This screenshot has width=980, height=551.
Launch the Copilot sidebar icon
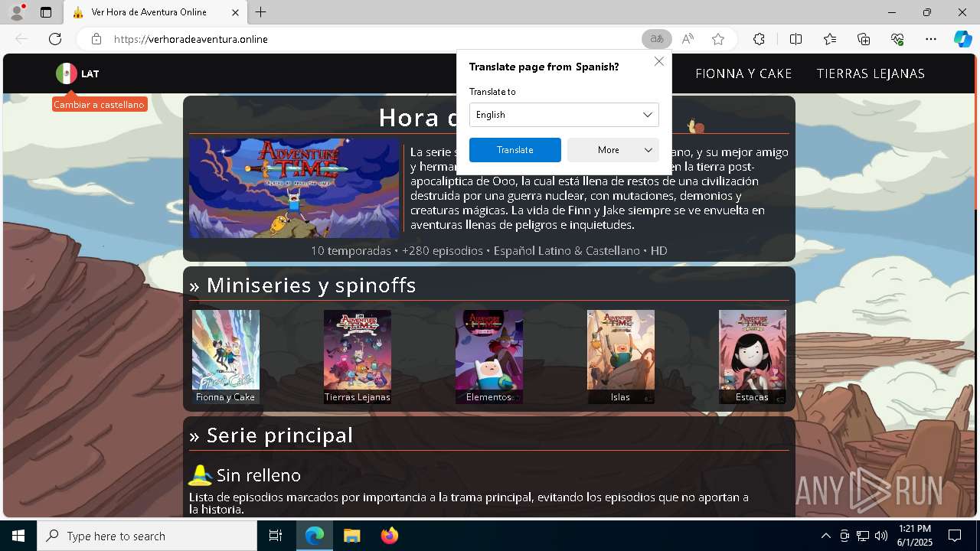962,39
